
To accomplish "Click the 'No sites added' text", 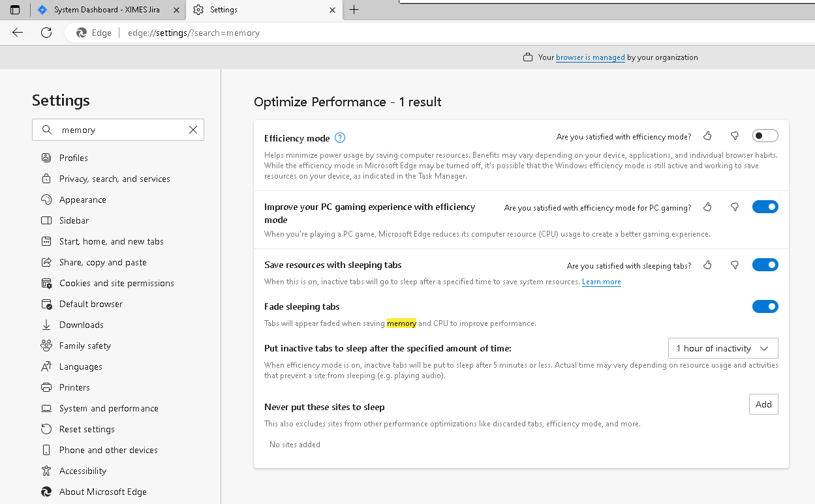I will click(x=295, y=445).
